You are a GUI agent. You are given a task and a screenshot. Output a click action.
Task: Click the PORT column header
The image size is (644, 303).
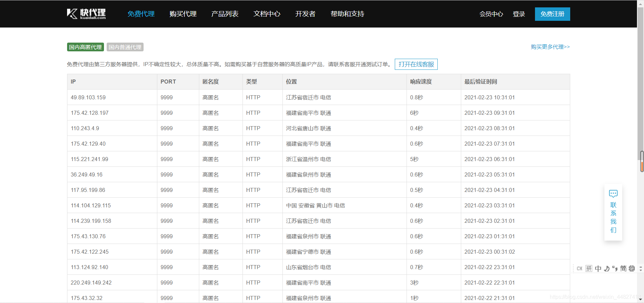tap(178, 82)
